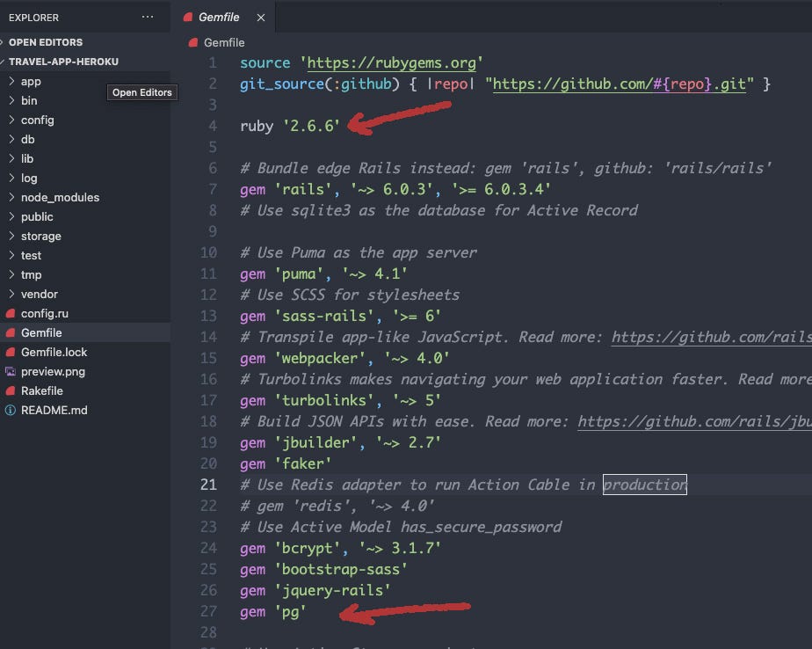Click line number 4 in the gutter
812x649 pixels.
(213, 126)
